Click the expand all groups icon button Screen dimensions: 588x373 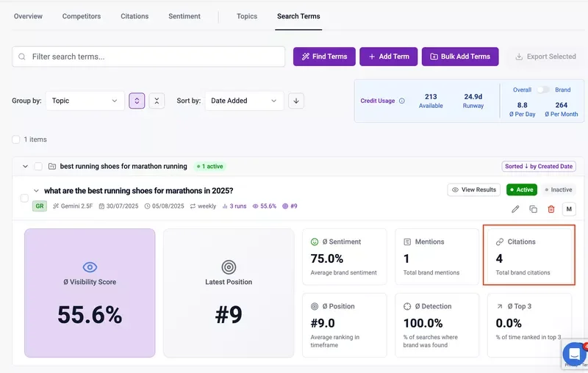(x=137, y=101)
